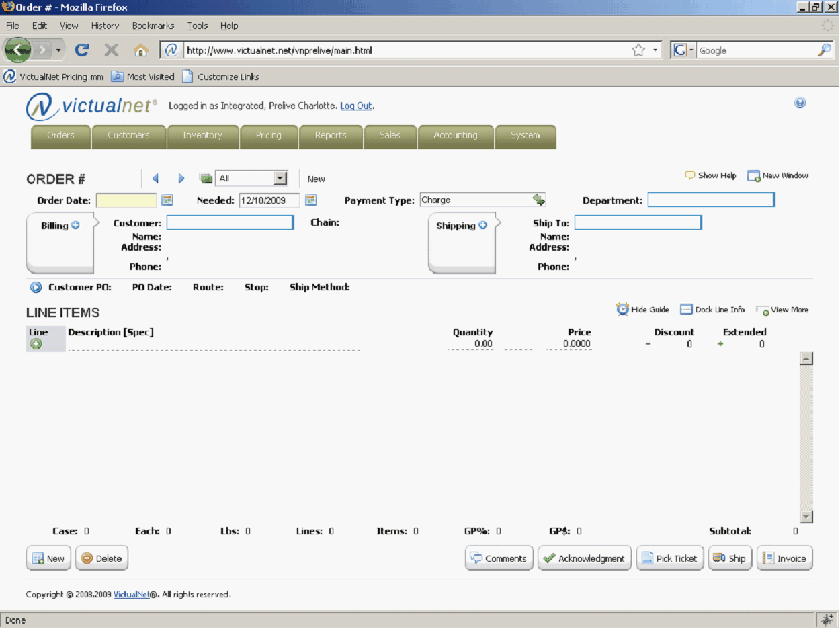840x629 pixels.
Task: Toggle Hide Guide option
Action: [642, 310]
